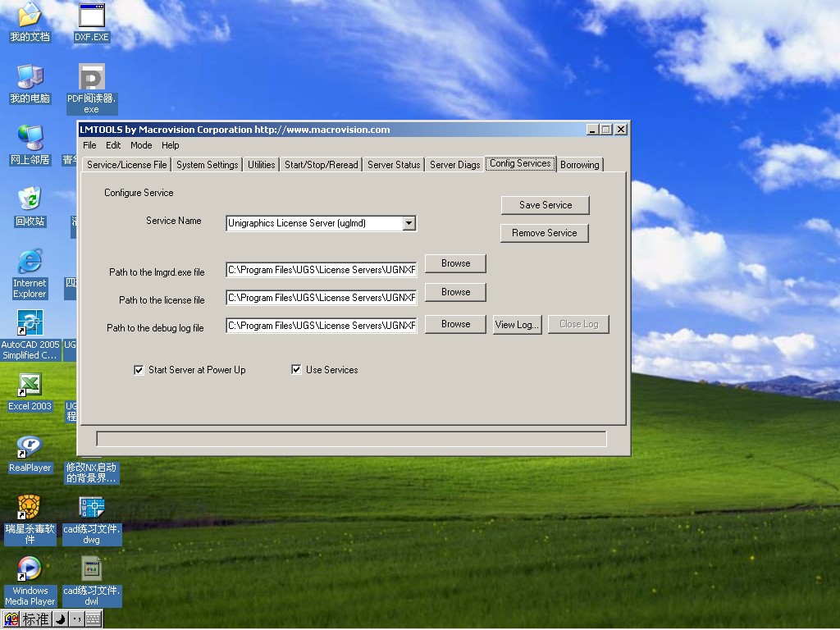Viewport: 840px width, 630px height.
Task: Open the Help menu
Action: pos(171,145)
